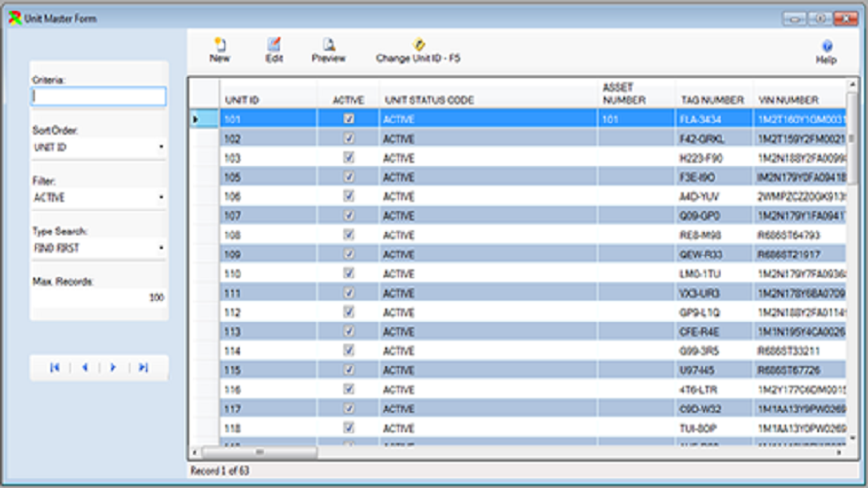Viewport: 868px width, 488px height.
Task: Expand the Filter dropdown showing ACTIVE
Action: [99, 197]
